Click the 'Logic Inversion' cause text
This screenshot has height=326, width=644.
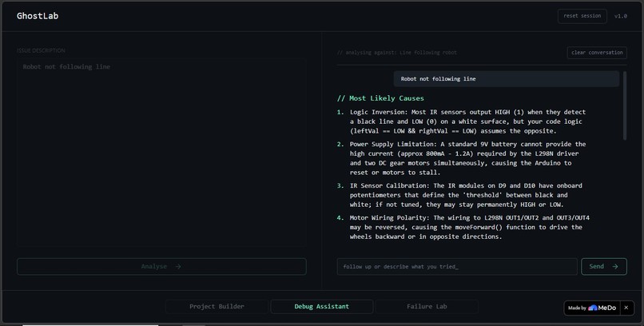tap(467, 121)
